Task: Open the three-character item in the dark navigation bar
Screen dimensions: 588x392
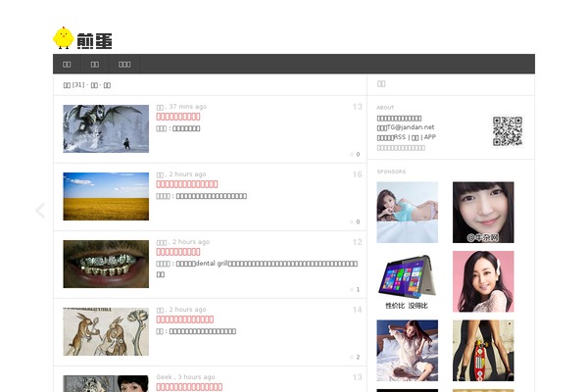Action: (124, 64)
